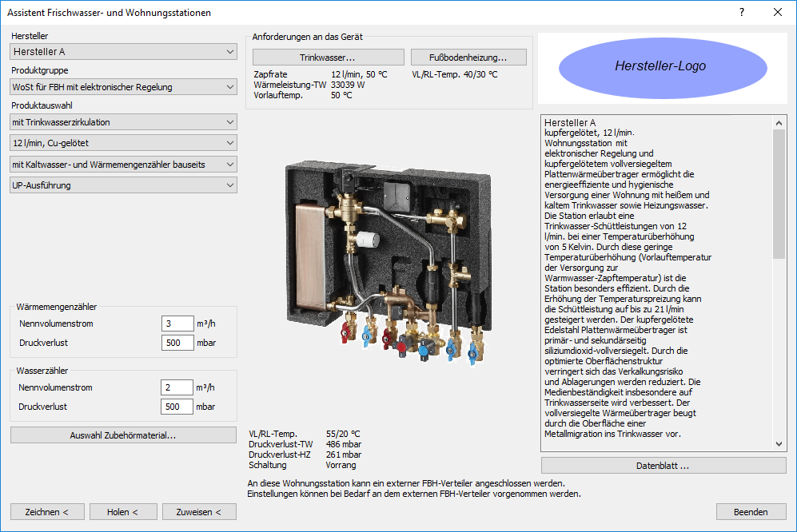Screen dimensions: 797x532
Task: Open the Hersteller dropdown showing Hersteller A
Action: click(124, 51)
